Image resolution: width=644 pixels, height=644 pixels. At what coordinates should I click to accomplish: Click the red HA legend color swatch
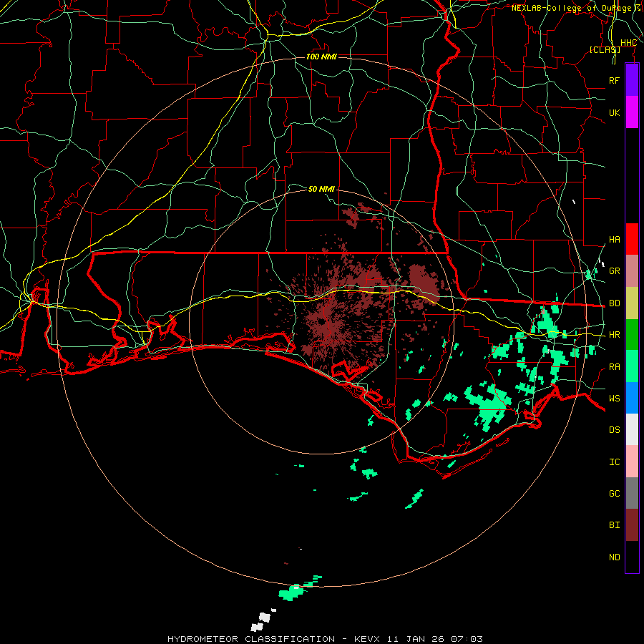click(632, 239)
